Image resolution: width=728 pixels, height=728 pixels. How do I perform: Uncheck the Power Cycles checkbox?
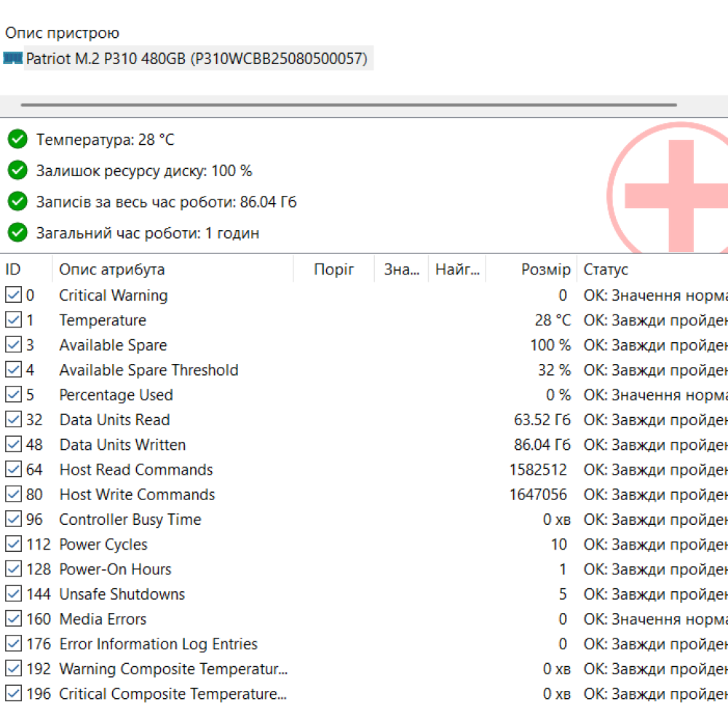coord(13,545)
